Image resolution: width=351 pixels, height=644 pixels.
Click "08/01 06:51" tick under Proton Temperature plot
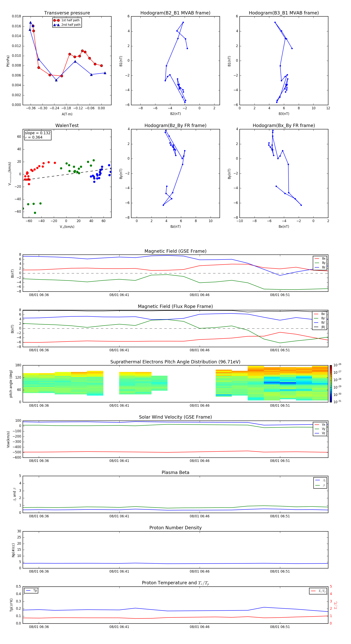point(280,627)
